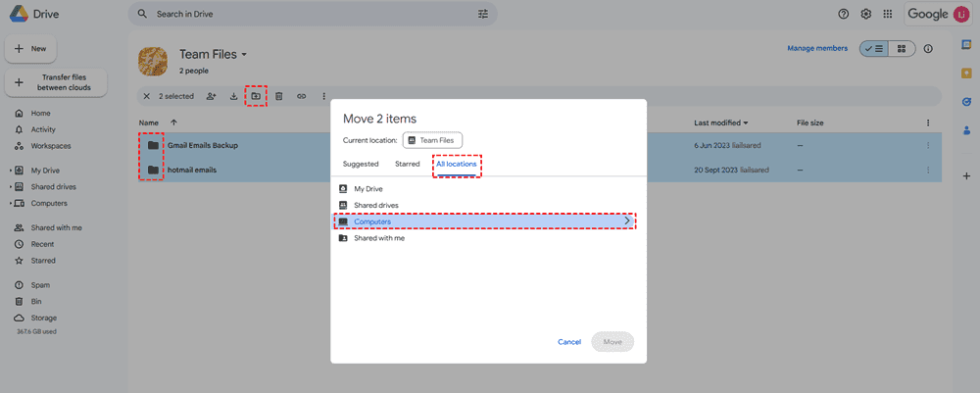Switch to list layout view

pyautogui.click(x=873, y=49)
